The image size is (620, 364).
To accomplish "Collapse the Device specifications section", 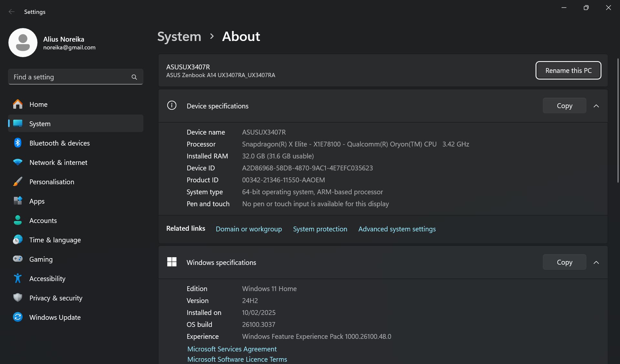I will tap(596, 106).
